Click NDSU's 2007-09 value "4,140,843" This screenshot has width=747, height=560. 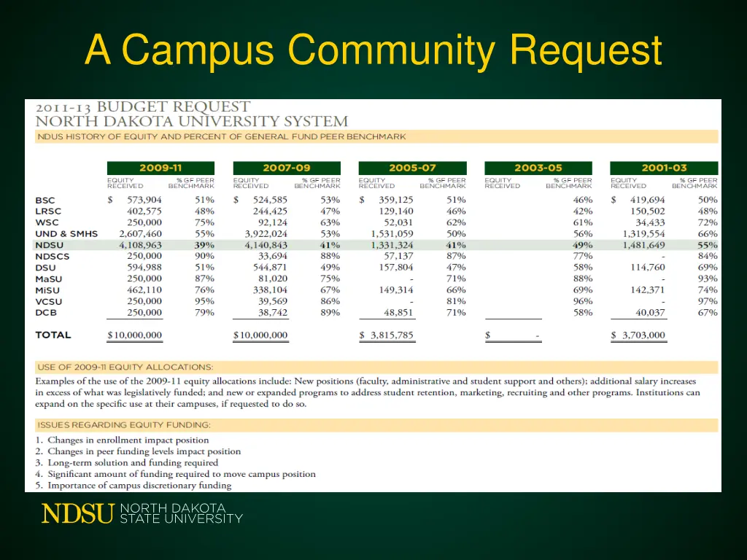[x=266, y=245]
